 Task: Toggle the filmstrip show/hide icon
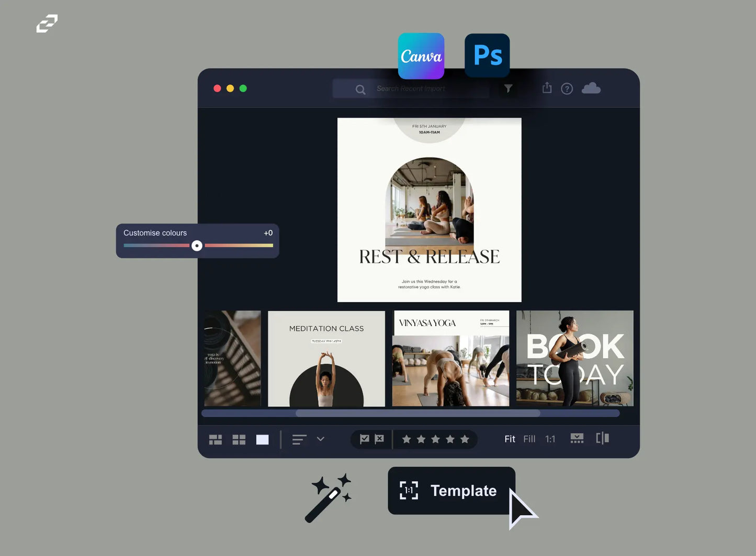[x=577, y=439]
